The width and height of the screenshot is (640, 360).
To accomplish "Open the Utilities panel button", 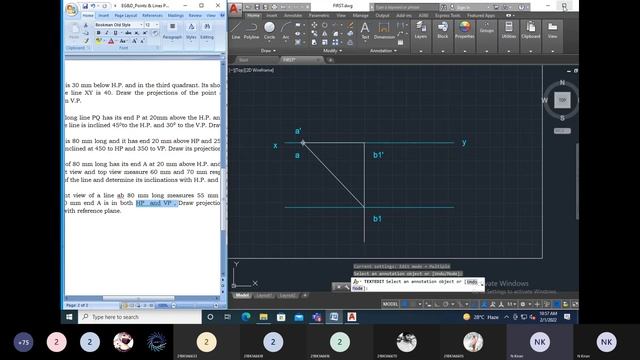I will click(x=509, y=31).
